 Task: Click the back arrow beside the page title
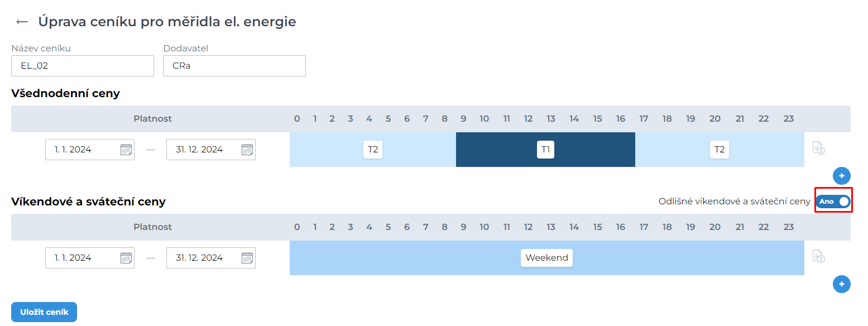coord(22,22)
